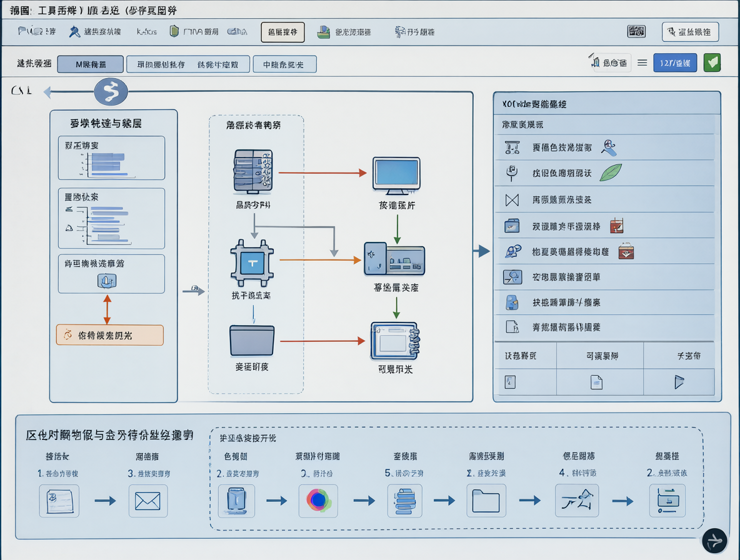
Task: Click the note document step icon in bottom panel
Action: [x=59, y=501]
